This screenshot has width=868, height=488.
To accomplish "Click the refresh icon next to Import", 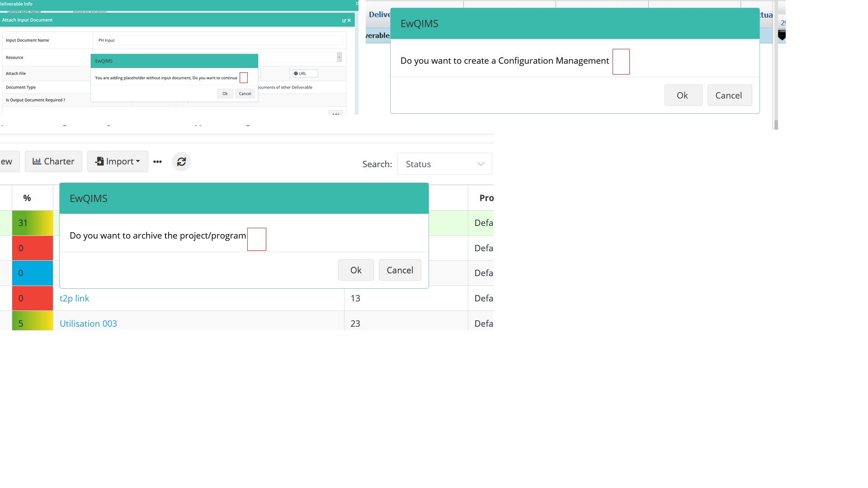I will (181, 162).
